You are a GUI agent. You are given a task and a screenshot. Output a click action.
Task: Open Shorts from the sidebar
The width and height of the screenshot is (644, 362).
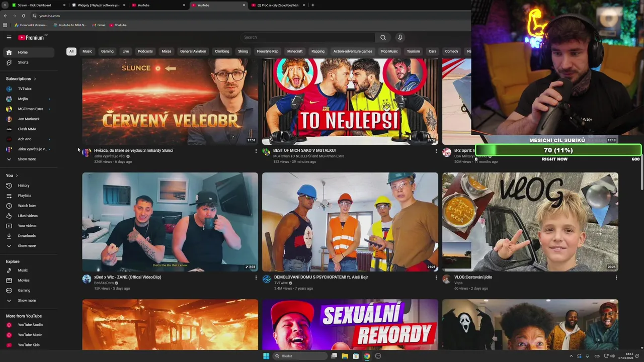pos(29,62)
